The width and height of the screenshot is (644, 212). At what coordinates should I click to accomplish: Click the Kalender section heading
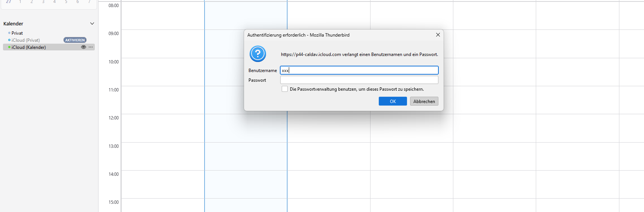coord(13,24)
